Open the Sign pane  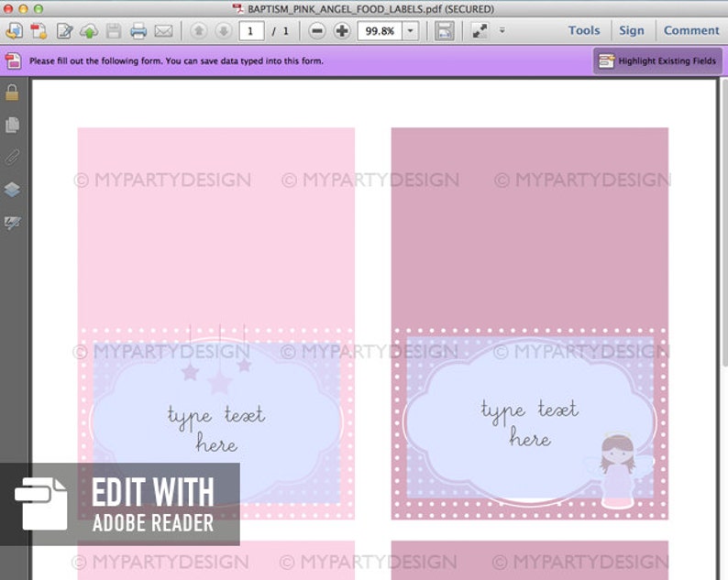click(632, 30)
